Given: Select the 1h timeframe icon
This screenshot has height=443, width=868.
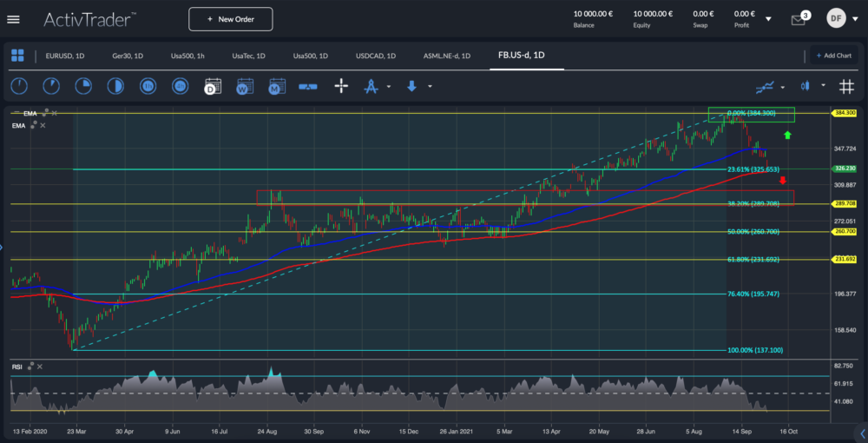Looking at the screenshot, I should [x=148, y=86].
